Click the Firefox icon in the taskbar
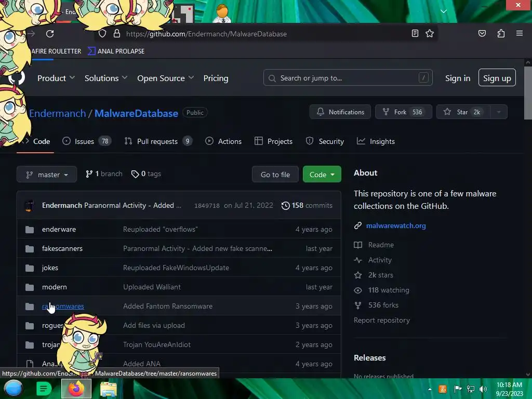The image size is (532, 399). click(x=76, y=389)
